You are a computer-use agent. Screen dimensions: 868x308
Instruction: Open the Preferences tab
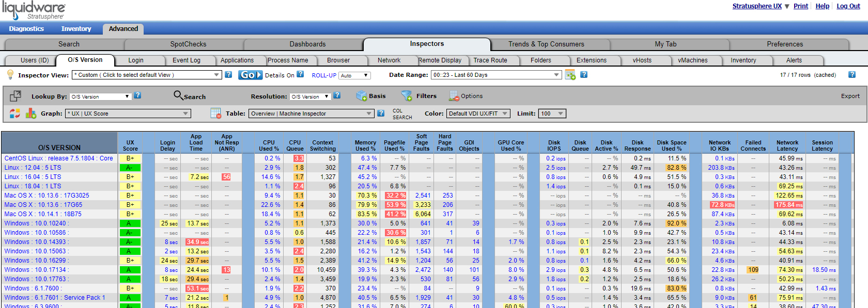tap(785, 44)
